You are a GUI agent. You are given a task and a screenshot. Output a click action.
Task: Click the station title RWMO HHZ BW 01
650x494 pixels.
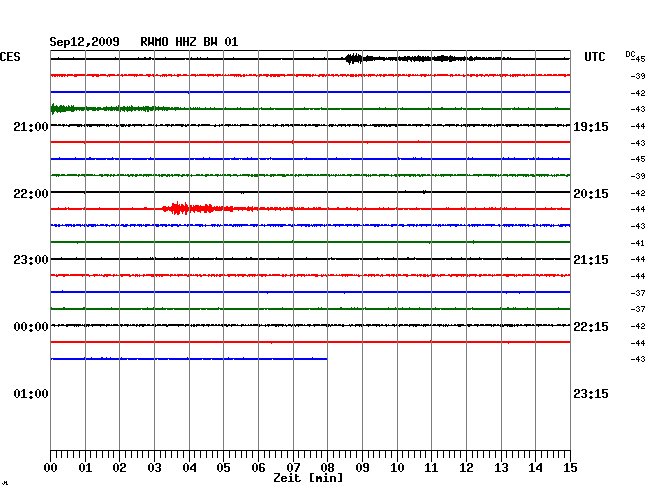[189, 42]
